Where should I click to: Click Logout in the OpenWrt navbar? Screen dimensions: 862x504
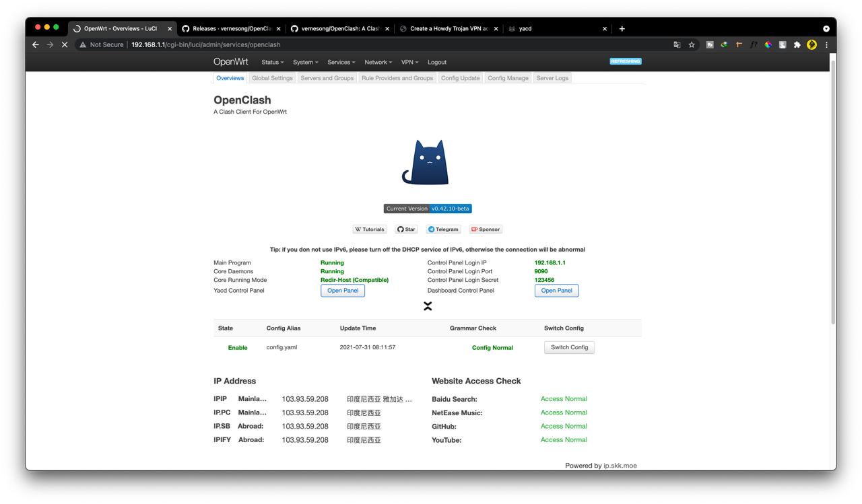(x=437, y=62)
